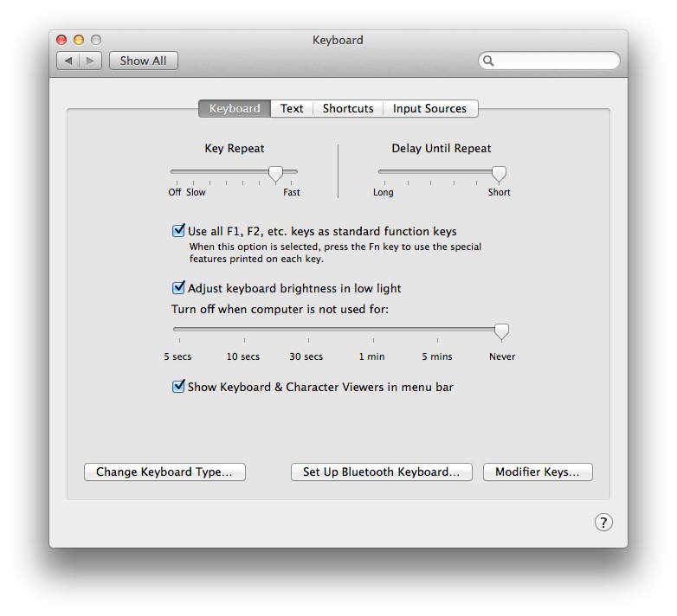
Task: Open the Shortcuts tab
Action: (348, 108)
